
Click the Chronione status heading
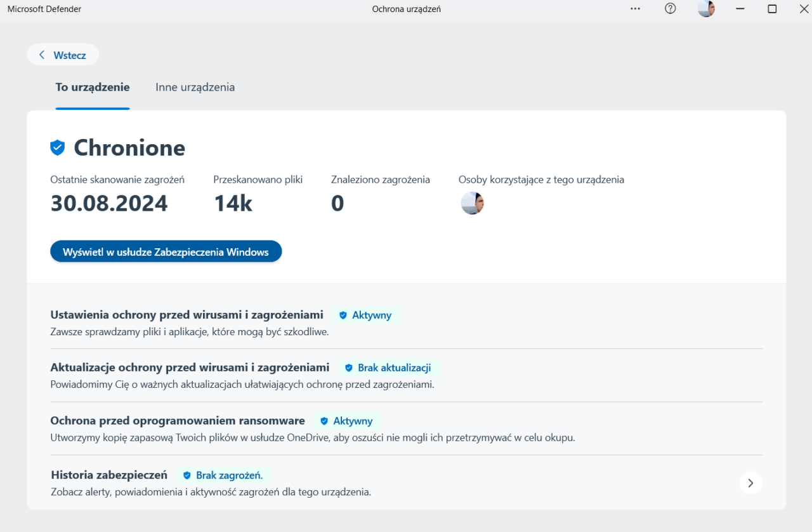pyautogui.click(x=129, y=148)
